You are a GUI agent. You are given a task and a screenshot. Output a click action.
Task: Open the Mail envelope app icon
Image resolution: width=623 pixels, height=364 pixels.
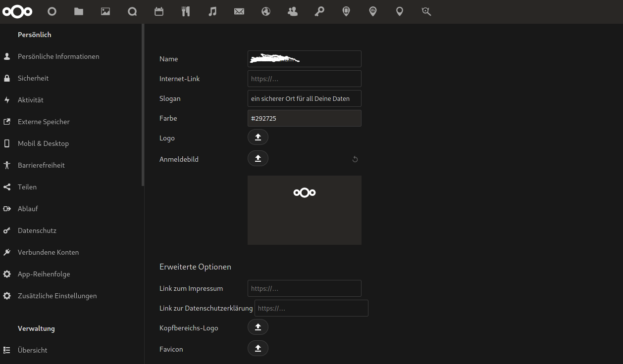tap(239, 11)
